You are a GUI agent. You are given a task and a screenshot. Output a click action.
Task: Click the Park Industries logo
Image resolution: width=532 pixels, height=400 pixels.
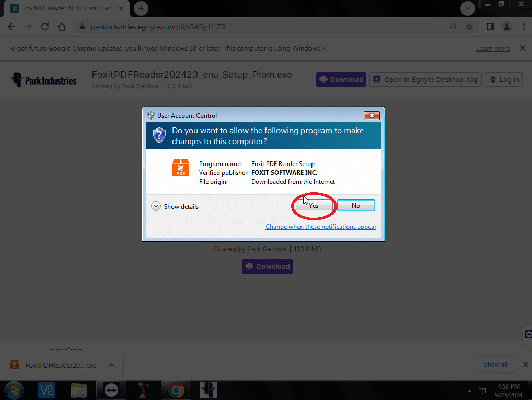(44, 79)
